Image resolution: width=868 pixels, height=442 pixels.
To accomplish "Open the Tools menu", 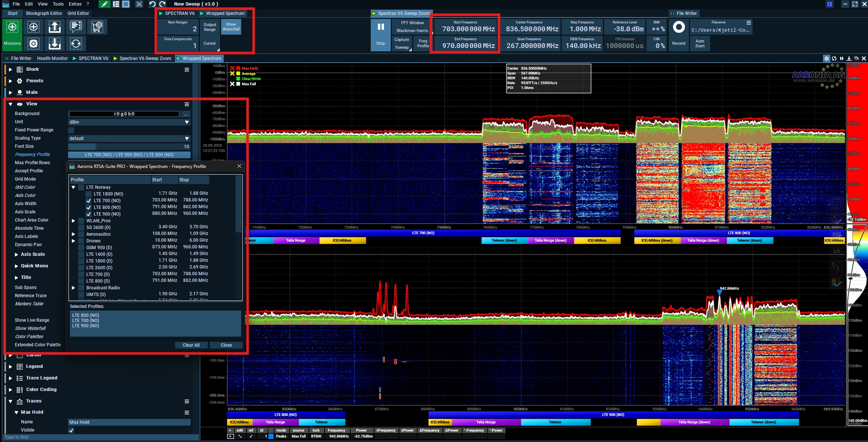I will [x=58, y=4].
